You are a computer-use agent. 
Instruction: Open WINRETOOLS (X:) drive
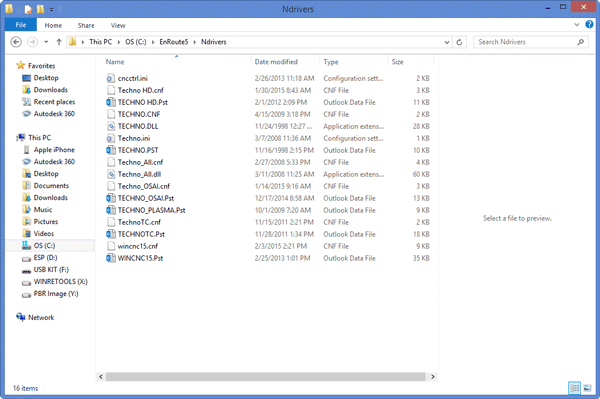tap(60, 282)
